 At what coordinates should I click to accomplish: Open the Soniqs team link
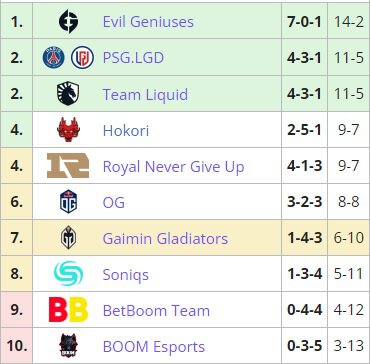126,275
